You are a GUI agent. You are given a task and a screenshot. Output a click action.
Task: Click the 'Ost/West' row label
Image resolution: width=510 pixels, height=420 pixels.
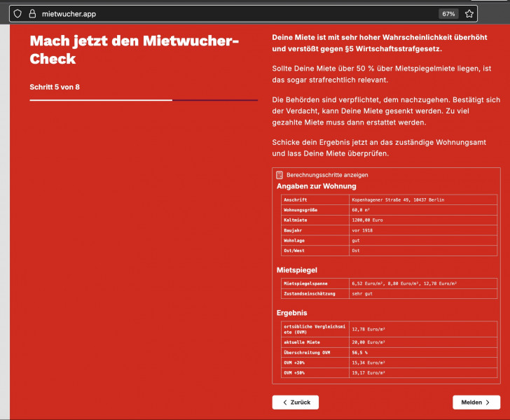[294, 251]
